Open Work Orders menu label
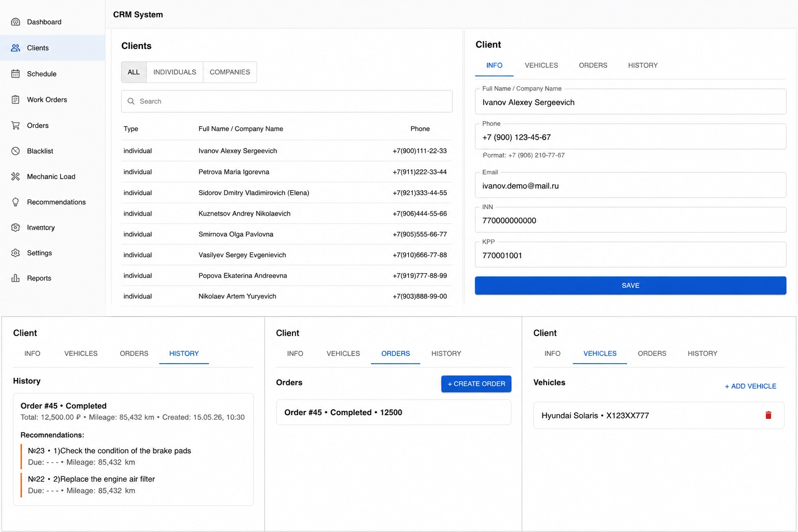 tap(47, 100)
